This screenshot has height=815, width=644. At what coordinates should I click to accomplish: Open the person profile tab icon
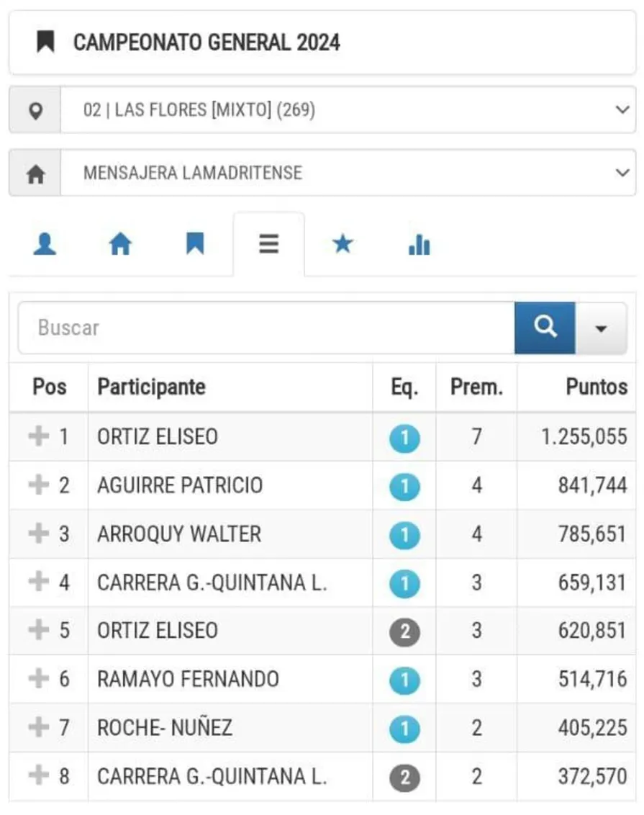45,245
